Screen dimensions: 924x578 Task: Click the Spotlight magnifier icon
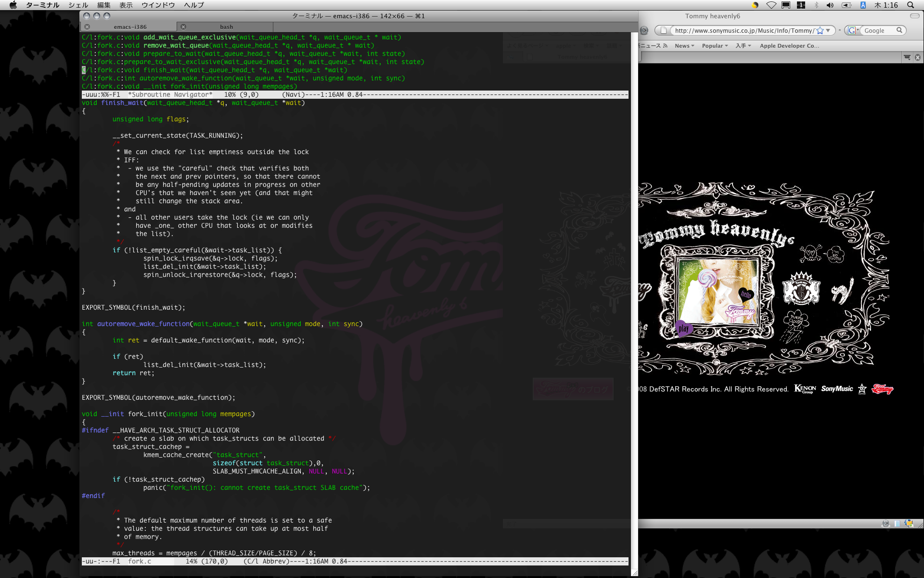click(911, 5)
